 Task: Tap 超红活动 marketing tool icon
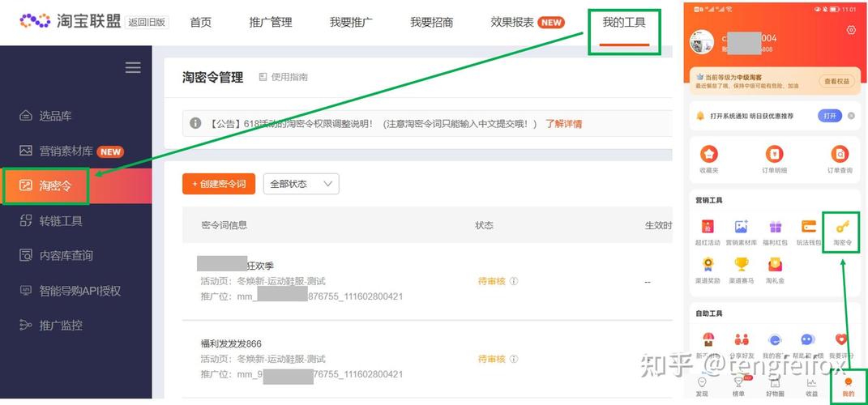[708, 226]
